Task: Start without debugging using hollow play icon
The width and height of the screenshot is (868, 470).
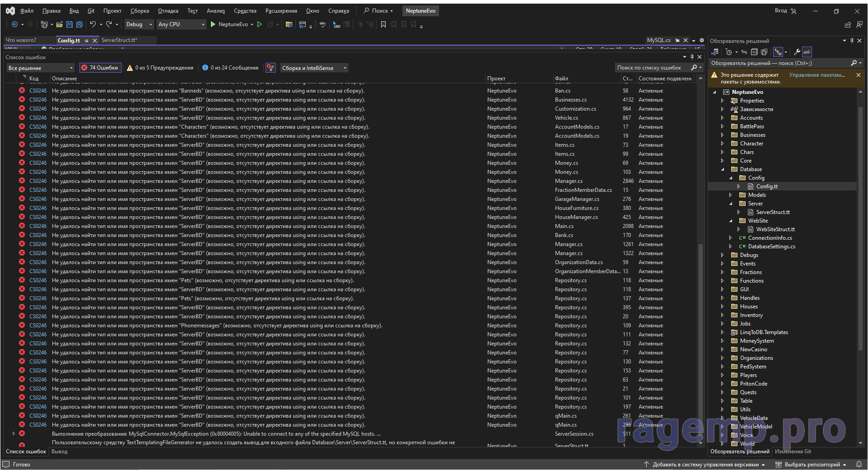Action: [x=260, y=24]
